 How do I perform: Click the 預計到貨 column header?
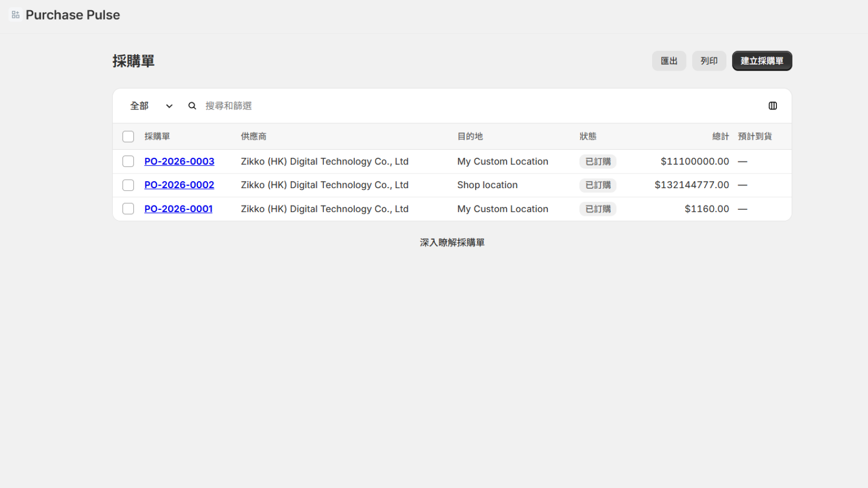(x=755, y=137)
